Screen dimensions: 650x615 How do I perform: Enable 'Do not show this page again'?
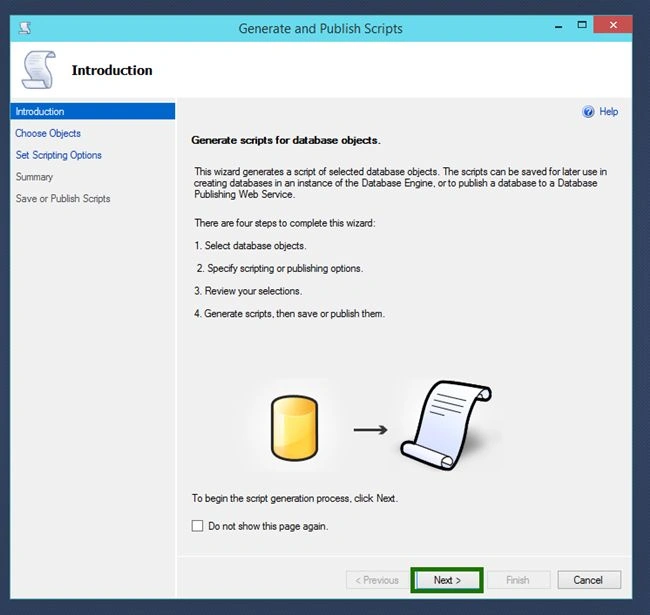coord(197,526)
